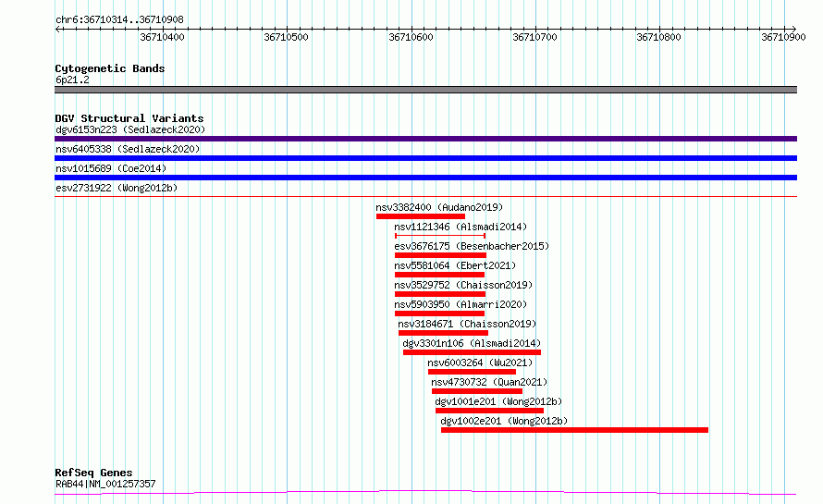Image resolution: width=823 pixels, height=504 pixels.
Task: Click the blue bar under nsv1015689
Action: (425, 178)
